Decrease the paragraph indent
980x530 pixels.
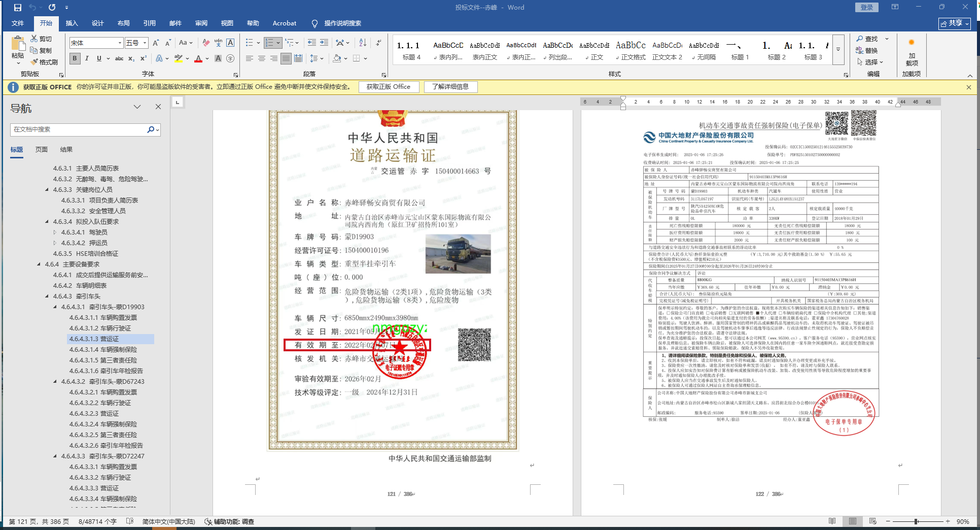[311, 43]
